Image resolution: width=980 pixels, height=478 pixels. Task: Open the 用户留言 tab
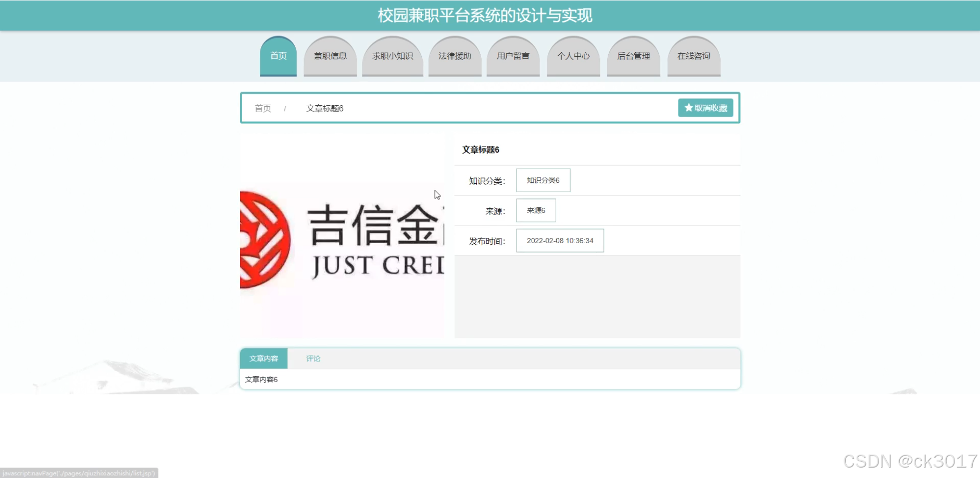coord(513,56)
